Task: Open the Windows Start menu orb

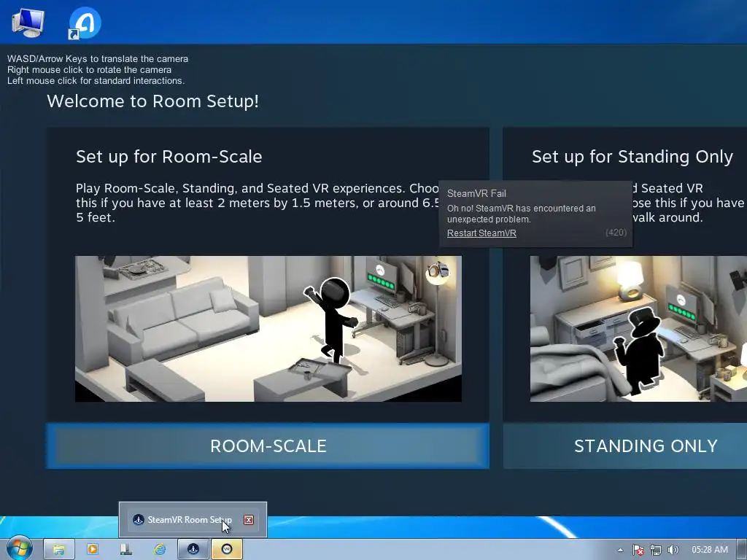Action: tap(19, 548)
